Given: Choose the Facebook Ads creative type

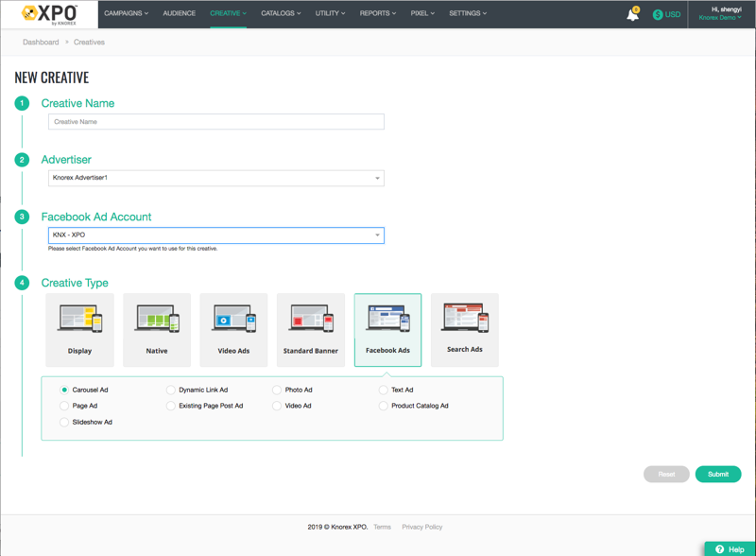Looking at the screenshot, I should point(387,329).
